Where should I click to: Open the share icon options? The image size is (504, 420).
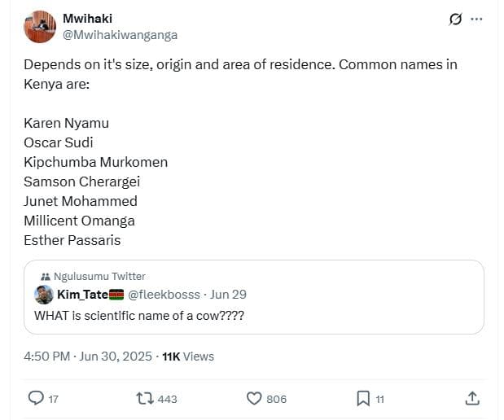click(472, 398)
